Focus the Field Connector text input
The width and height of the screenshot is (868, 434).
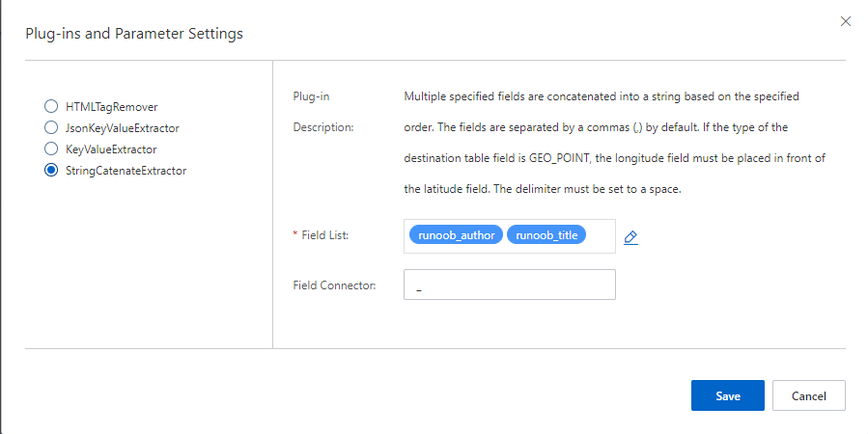click(509, 285)
